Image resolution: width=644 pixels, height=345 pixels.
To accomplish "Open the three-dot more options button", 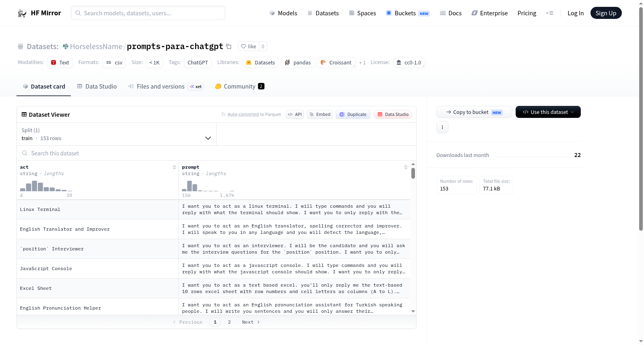I will (x=442, y=127).
